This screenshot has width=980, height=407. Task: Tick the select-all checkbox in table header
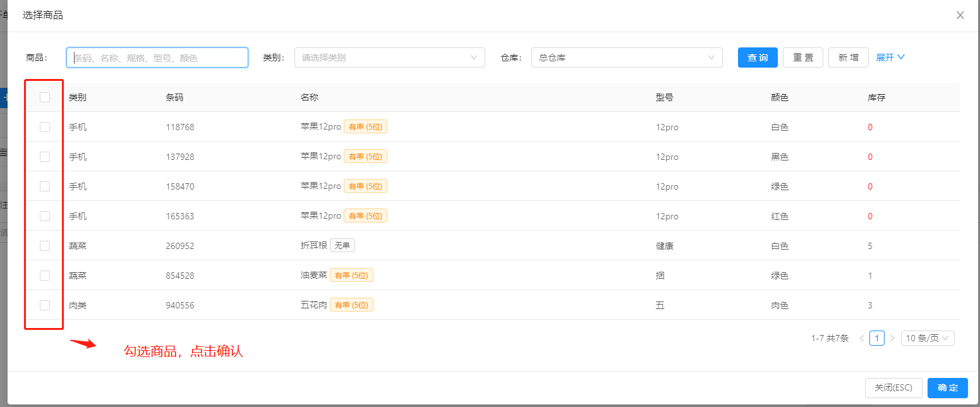coord(45,97)
